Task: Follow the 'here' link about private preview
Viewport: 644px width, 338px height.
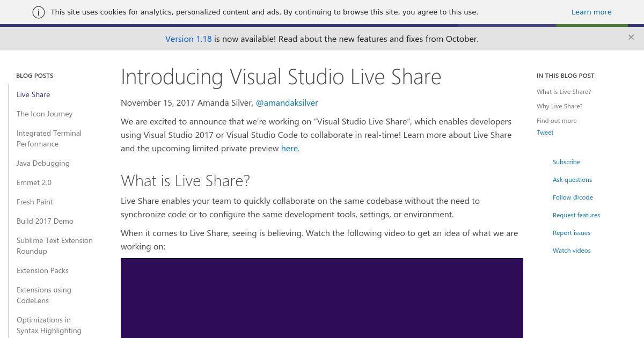Action: [289, 148]
